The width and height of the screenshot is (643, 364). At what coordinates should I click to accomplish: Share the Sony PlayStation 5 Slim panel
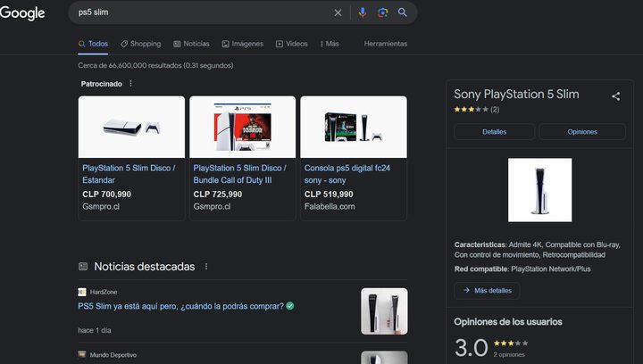[x=615, y=96]
